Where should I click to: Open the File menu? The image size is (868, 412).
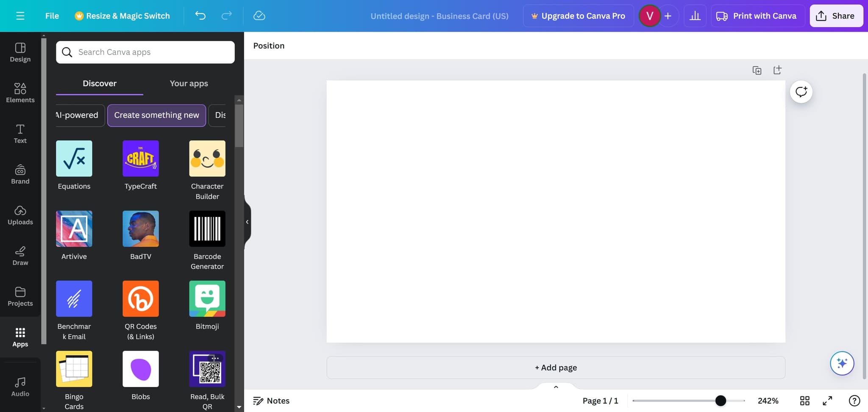click(x=52, y=16)
